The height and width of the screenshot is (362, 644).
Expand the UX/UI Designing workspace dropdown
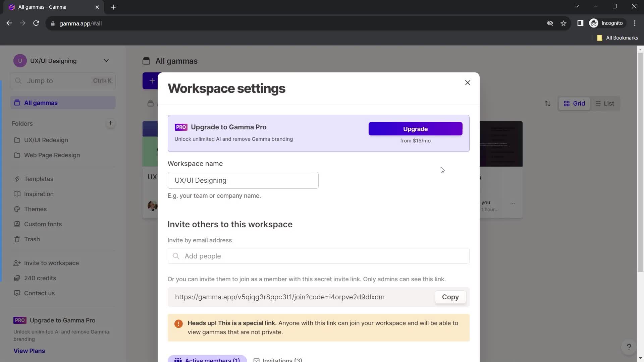point(106,61)
